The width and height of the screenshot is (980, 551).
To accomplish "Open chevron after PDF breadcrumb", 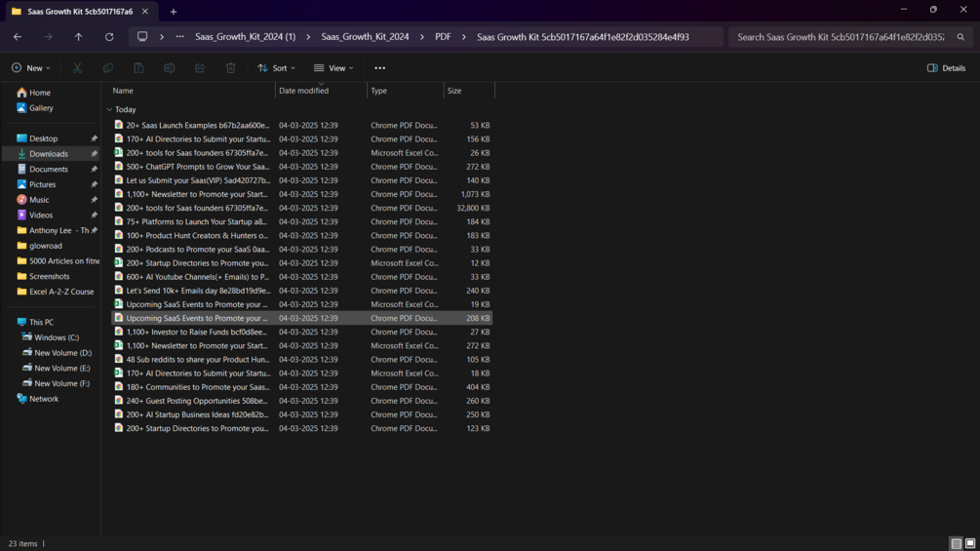I will (464, 37).
